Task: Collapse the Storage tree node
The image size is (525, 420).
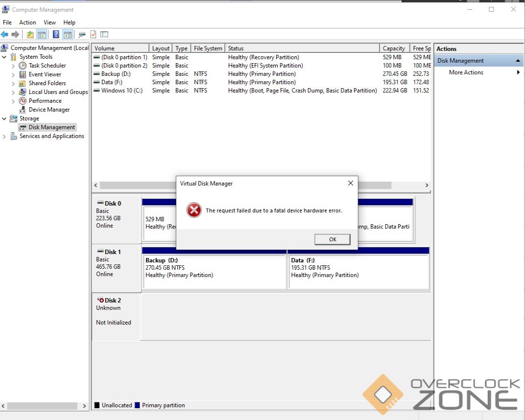Action: click(4, 118)
